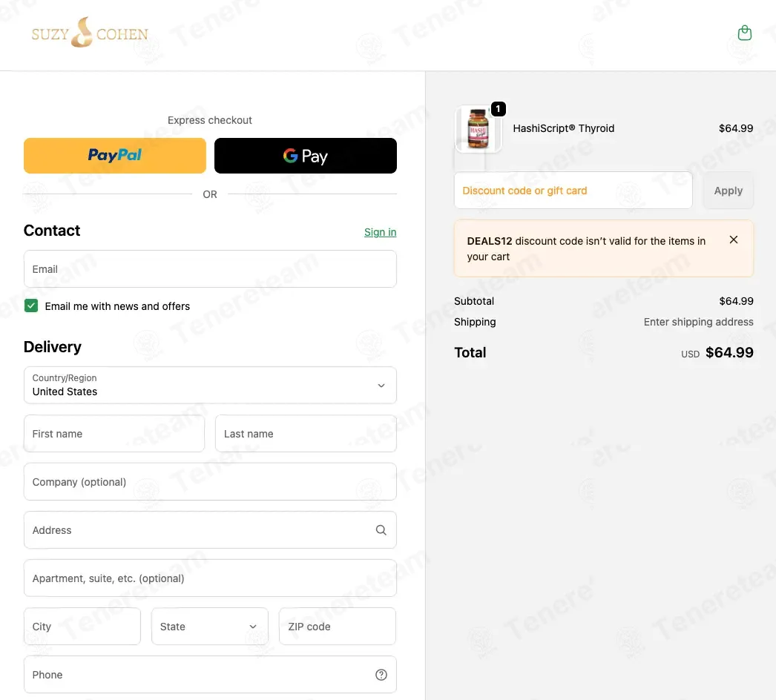Image resolution: width=776 pixels, height=700 pixels.
Task: Click the Enter shipping address text
Action: 698,322
